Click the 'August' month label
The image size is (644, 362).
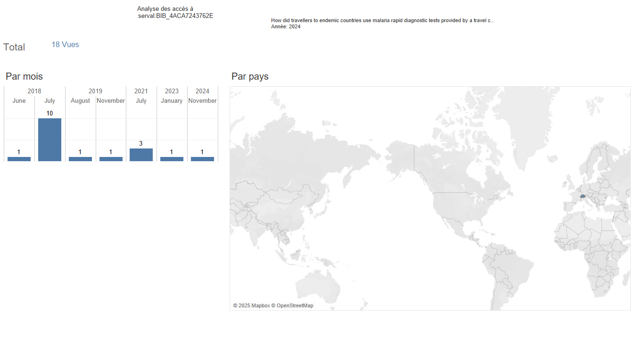[80, 100]
